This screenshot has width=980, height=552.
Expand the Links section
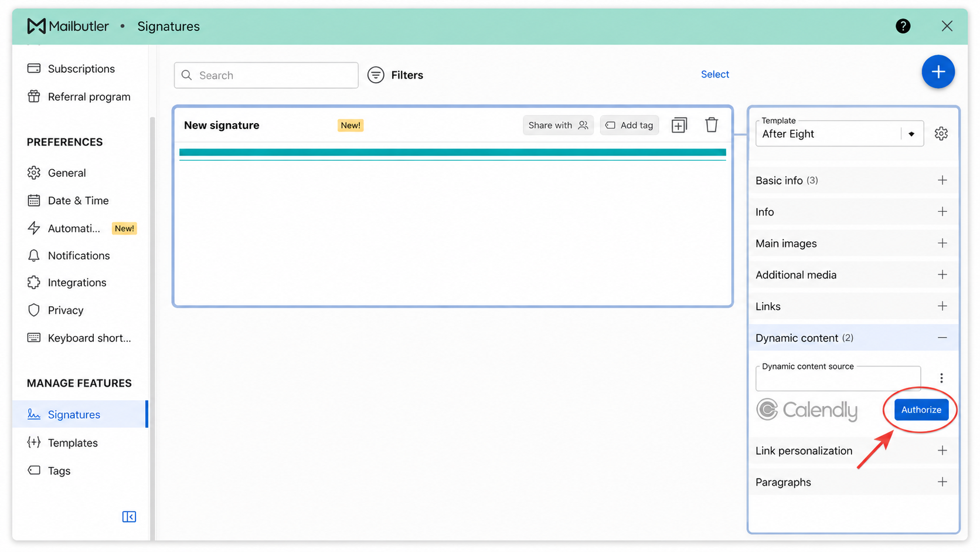pos(853,306)
